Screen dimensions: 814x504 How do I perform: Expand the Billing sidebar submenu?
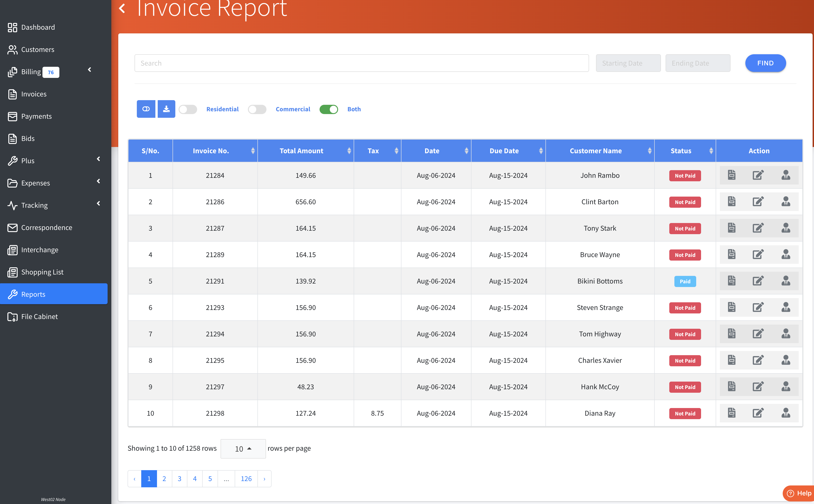point(89,70)
